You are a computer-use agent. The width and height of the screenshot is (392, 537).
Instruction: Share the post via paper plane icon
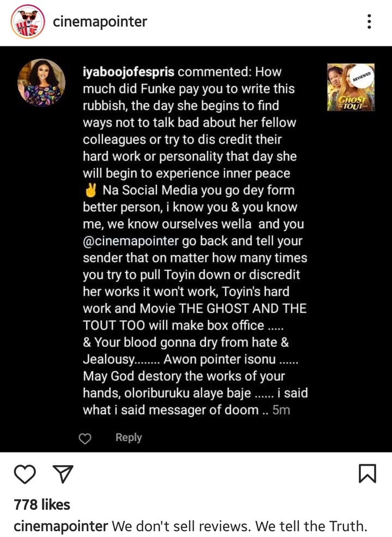pos(63,474)
